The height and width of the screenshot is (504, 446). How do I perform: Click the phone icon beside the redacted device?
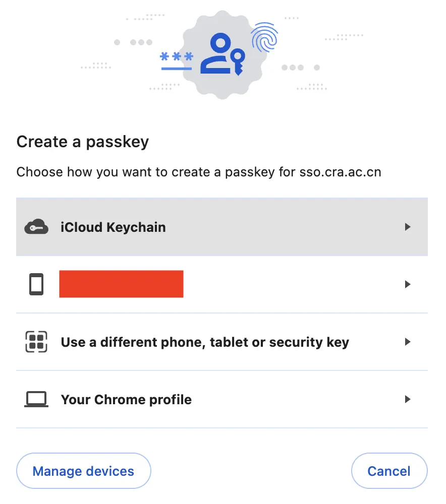(36, 284)
